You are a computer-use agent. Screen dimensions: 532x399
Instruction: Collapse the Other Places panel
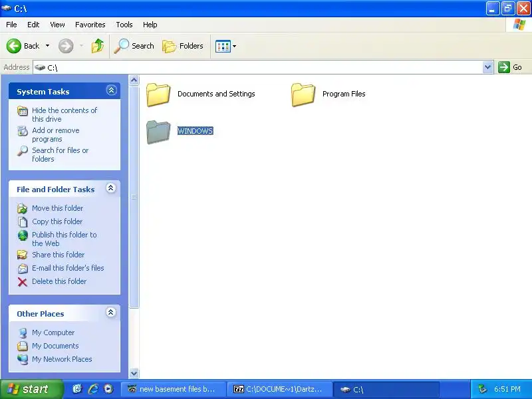pyautogui.click(x=110, y=312)
